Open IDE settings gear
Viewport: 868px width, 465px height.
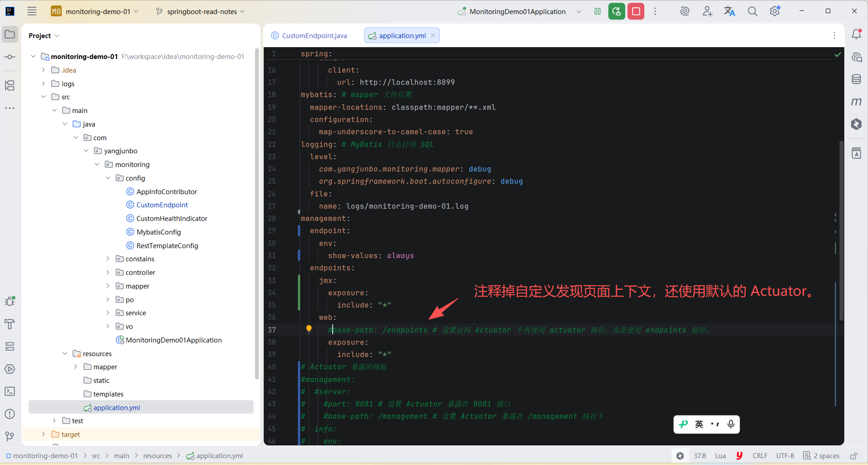(x=775, y=11)
